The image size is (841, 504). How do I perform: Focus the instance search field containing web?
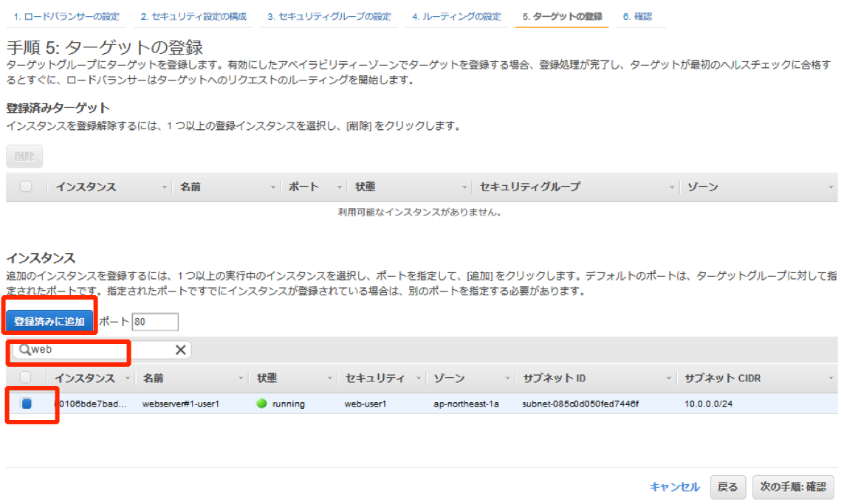(102, 350)
